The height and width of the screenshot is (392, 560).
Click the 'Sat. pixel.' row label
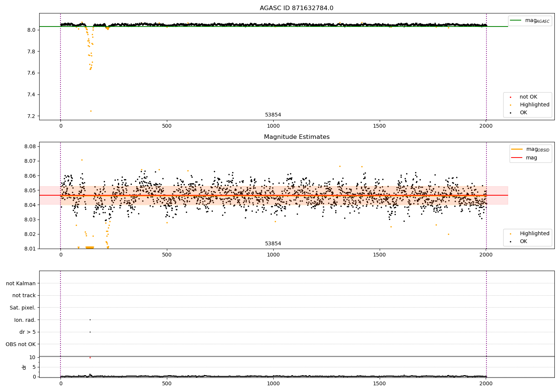[x=22, y=308]
